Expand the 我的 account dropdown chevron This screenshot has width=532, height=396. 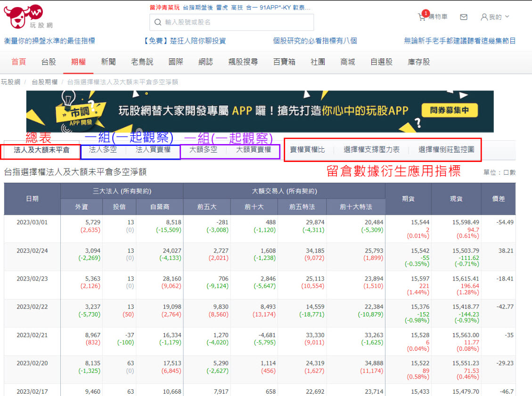507,17
